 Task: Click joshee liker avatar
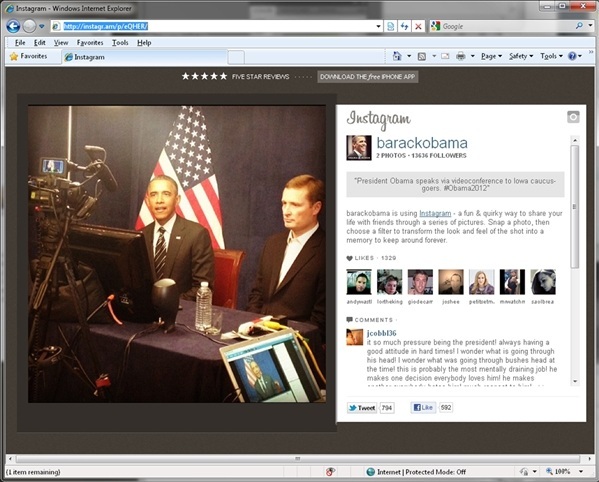pos(451,282)
